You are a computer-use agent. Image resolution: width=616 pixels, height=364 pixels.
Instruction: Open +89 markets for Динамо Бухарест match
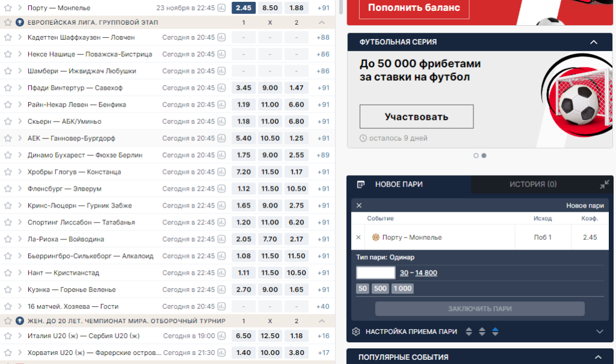(x=323, y=155)
